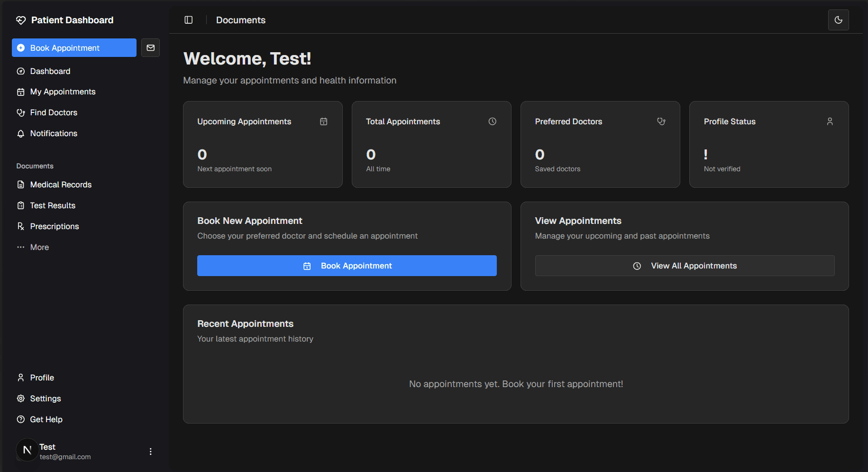Go to Find Doctors page
The image size is (868, 472).
[54, 113]
